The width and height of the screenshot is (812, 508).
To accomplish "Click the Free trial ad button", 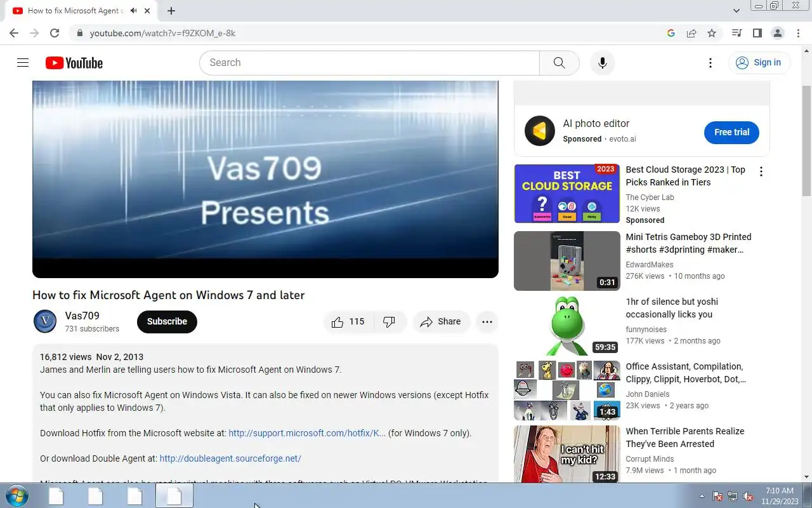I will point(731,132).
